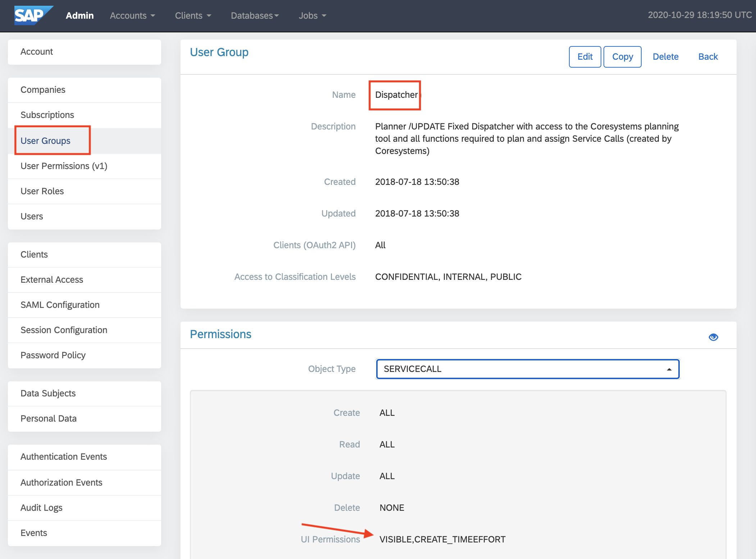Go to SAML Configuration

pos(60,305)
